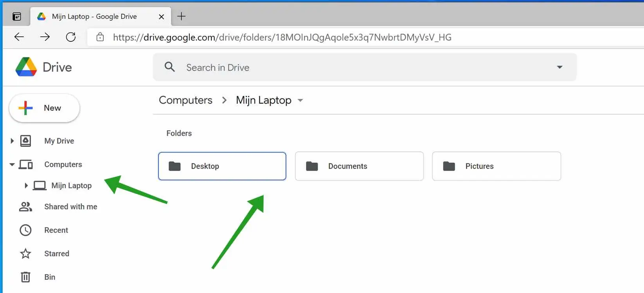Select Mijn Laptop label in sidebar
This screenshot has height=293, width=644.
(72, 185)
